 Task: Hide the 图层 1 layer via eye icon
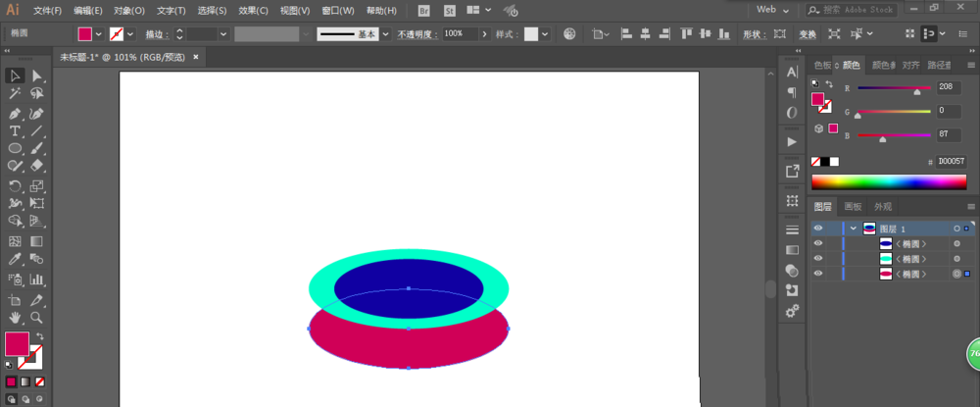pos(818,229)
